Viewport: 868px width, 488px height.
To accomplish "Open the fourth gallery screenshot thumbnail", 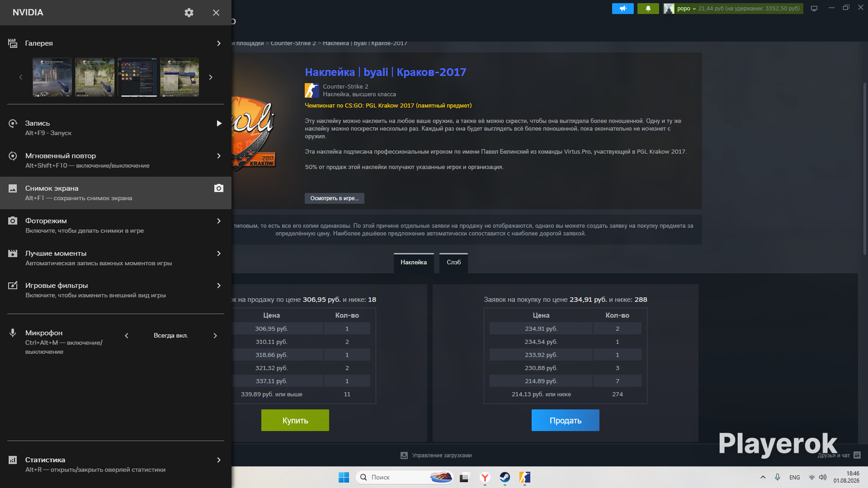I will [180, 77].
